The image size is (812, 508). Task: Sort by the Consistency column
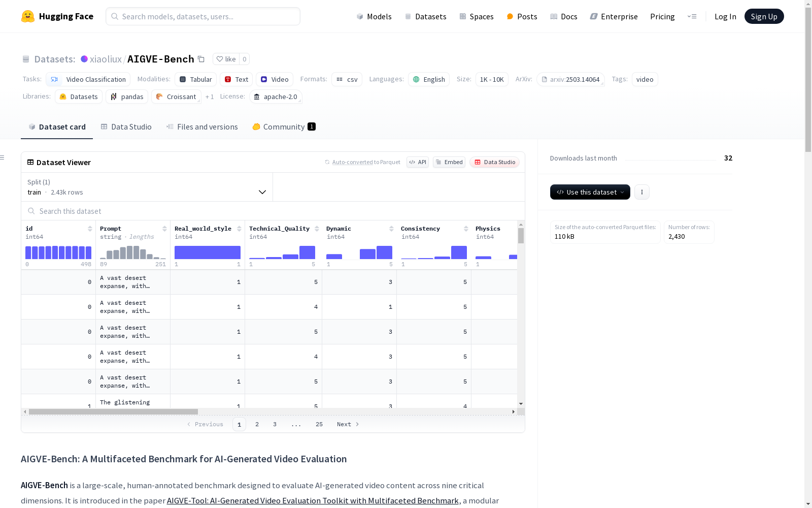click(x=466, y=229)
